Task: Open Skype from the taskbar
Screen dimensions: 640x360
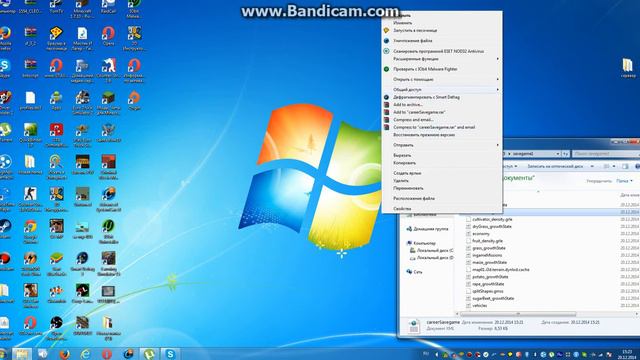Action: click(x=170, y=354)
